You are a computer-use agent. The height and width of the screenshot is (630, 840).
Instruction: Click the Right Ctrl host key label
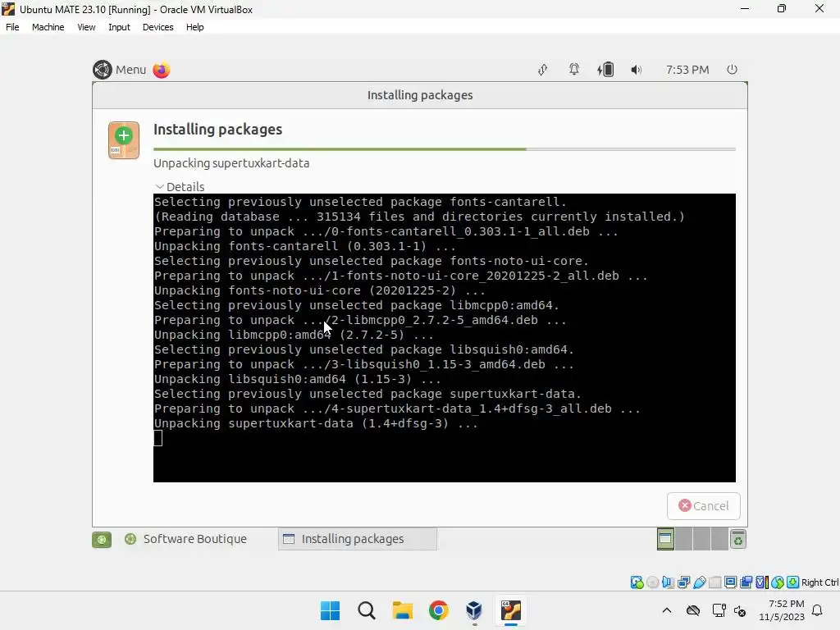[820, 582]
